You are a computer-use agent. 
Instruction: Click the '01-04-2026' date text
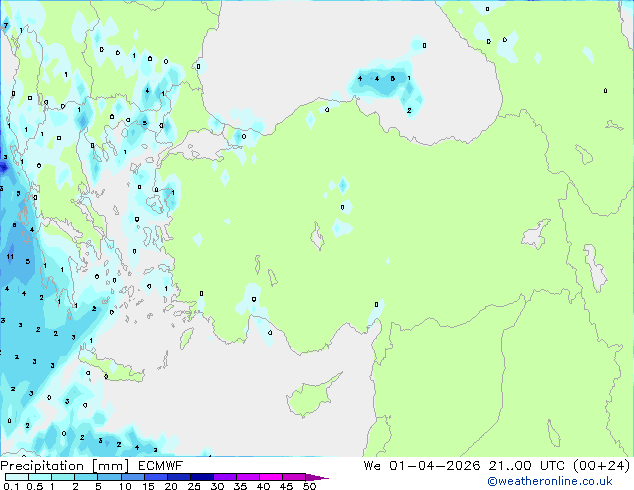[435, 466]
